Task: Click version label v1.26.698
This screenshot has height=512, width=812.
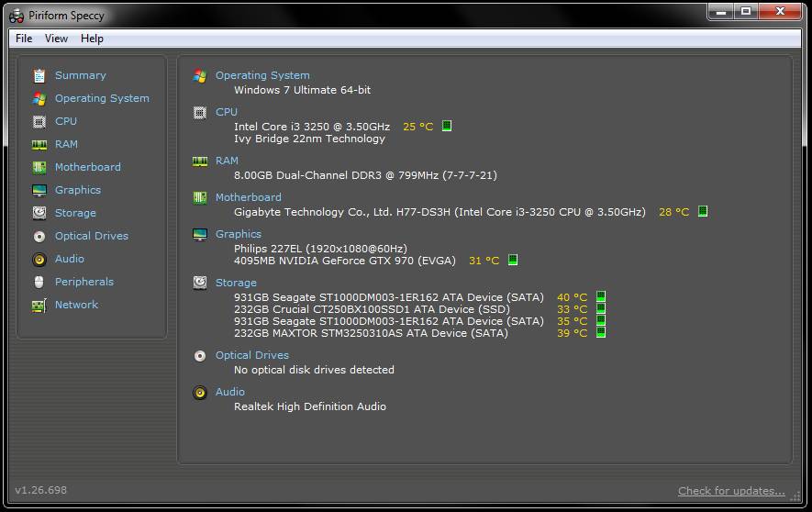Action: pyautogui.click(x=41, y=490)
